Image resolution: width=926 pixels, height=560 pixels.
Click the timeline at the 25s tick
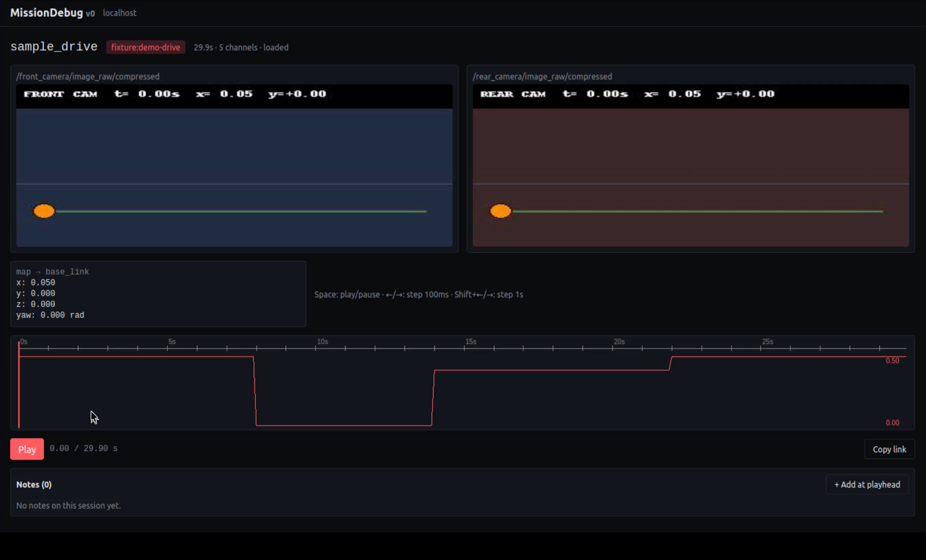pyautogui.click(x=761, y=348)
